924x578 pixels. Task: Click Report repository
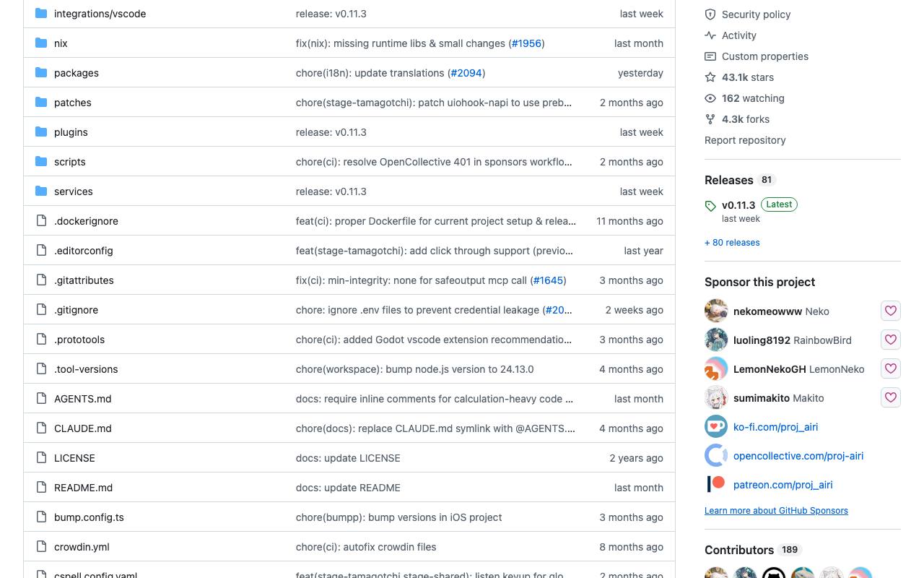tap(745, 140)
